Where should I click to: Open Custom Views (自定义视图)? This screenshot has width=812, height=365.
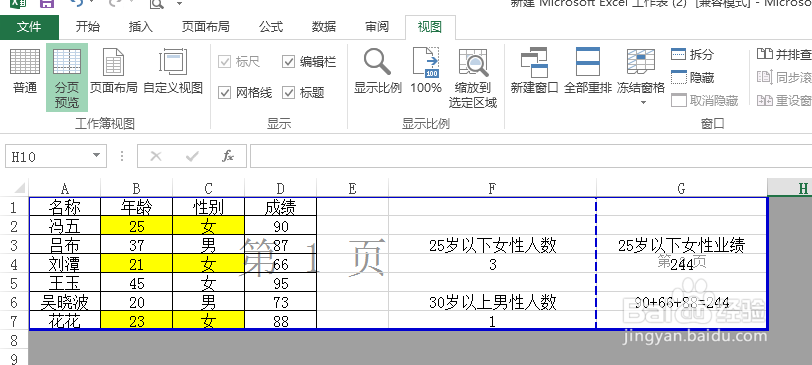coord(173,72)
